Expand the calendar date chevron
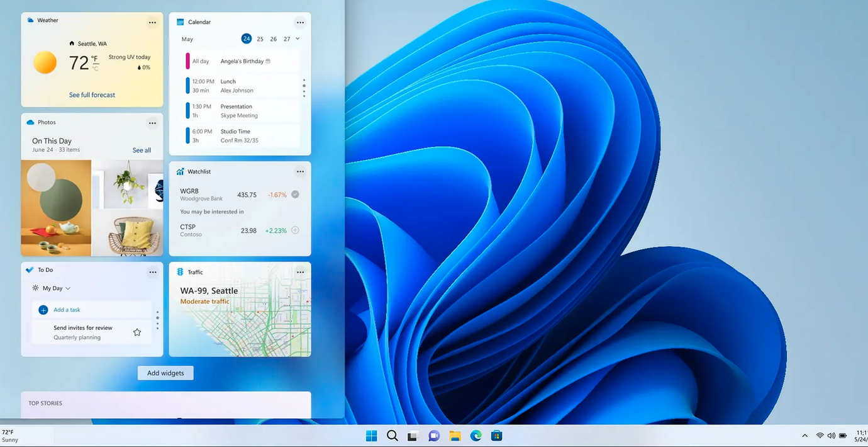868x447 pixels. coord(298,39)
